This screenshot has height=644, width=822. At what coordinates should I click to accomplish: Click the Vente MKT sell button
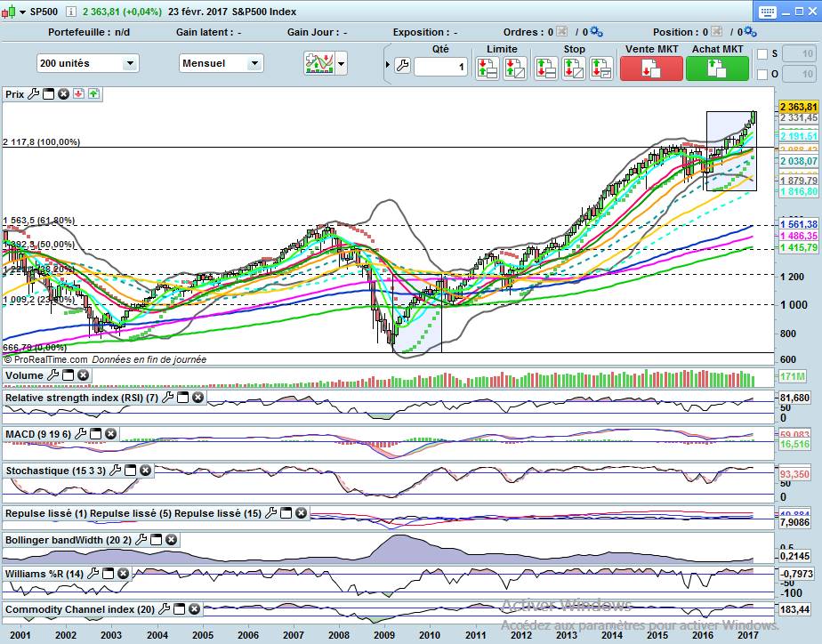(x=649, y=68)
